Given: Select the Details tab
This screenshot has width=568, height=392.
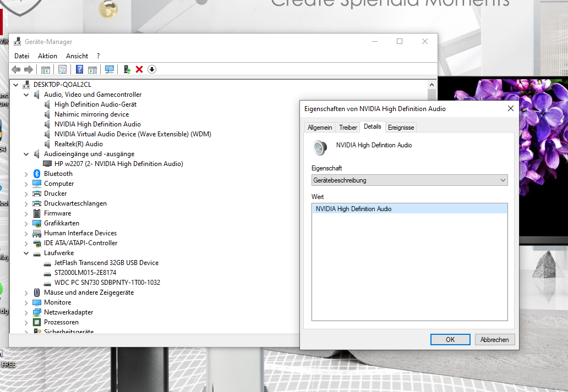Looking at the screenshot, I should click(x=373, y=126).
